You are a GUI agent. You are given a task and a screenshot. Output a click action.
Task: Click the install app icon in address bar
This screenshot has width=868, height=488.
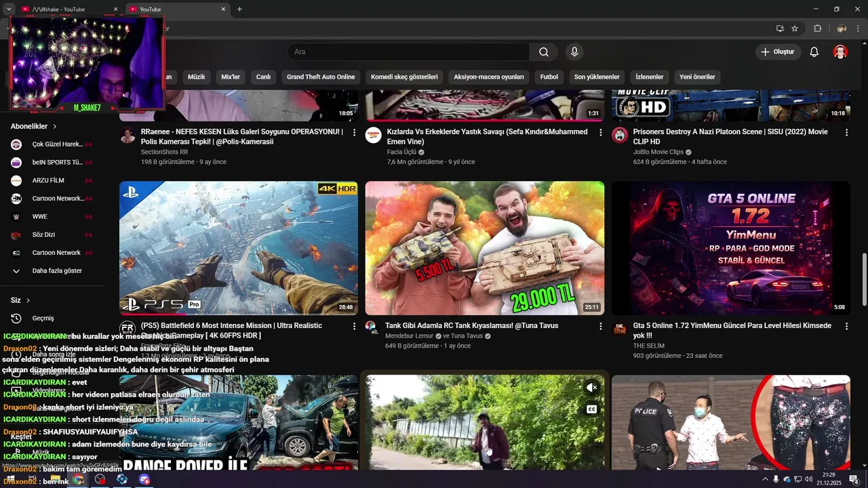pos(780,28)
